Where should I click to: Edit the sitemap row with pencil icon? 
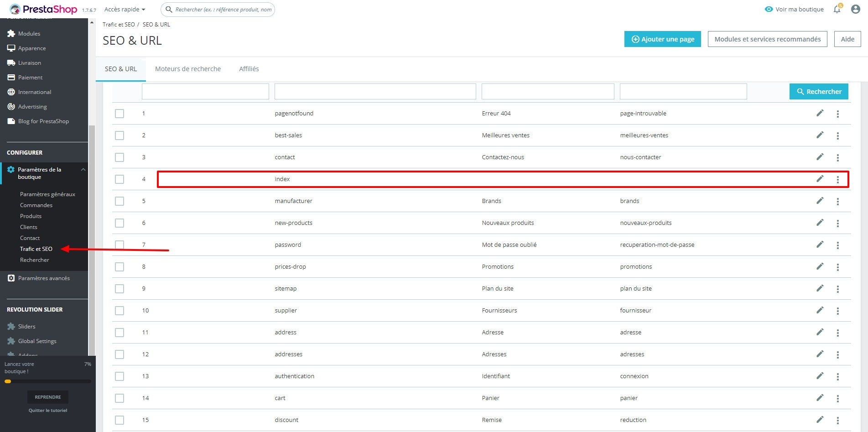pyautogui.click(x=820, y=288)
